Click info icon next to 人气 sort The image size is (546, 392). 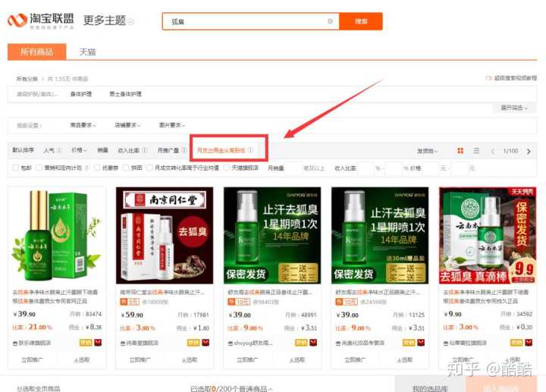[59, 150]
